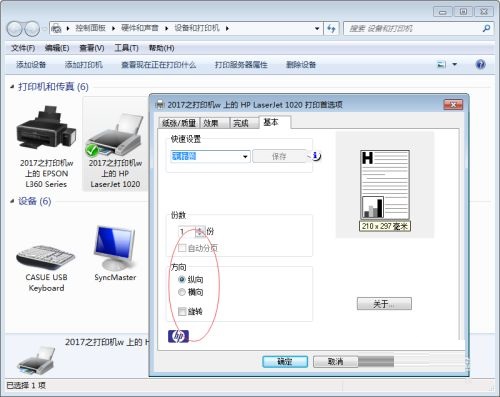Close the printing preferences dialog
500x397 pixels.
(x=453, y=105)
